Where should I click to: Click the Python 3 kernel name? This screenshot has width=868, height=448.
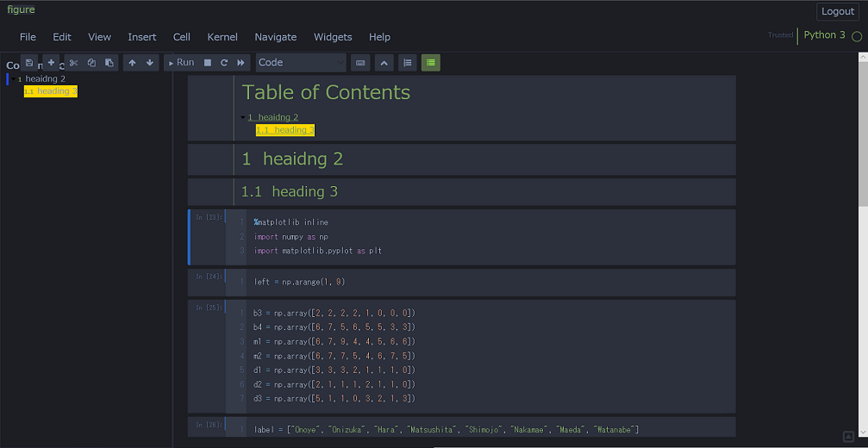pos(824,34)
